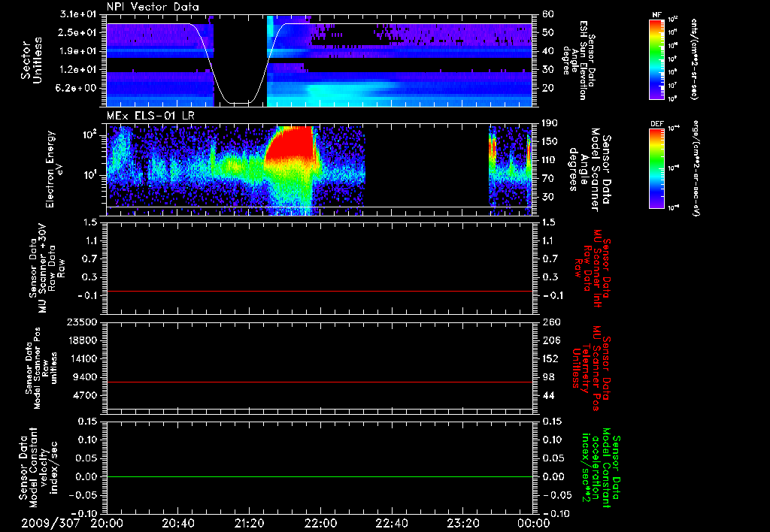Click the '206' telemetry tick value

pos(550,340)
